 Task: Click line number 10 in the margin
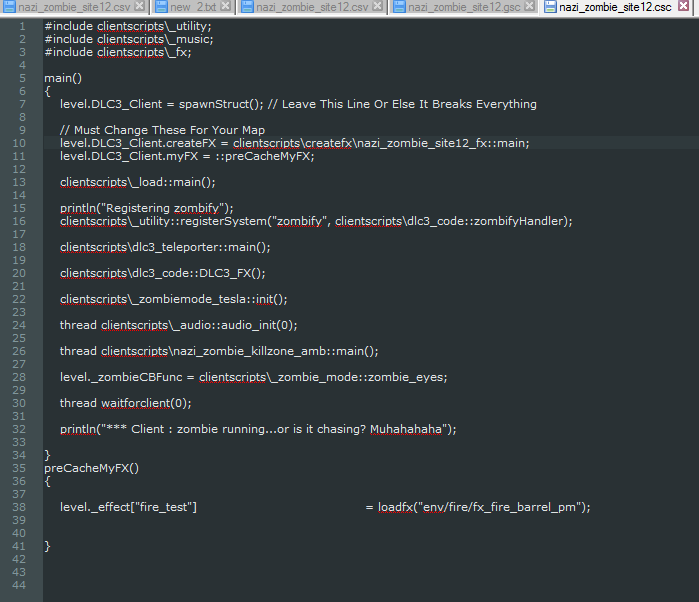(19, 143)
